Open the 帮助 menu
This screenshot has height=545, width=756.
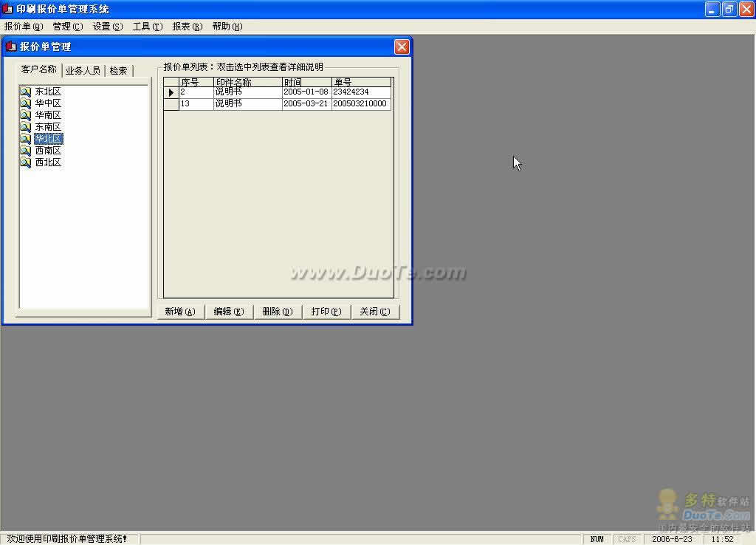click(227, 27)
